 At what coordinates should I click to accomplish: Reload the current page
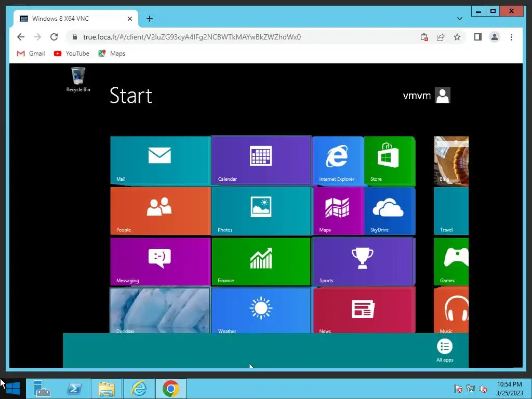54,37
